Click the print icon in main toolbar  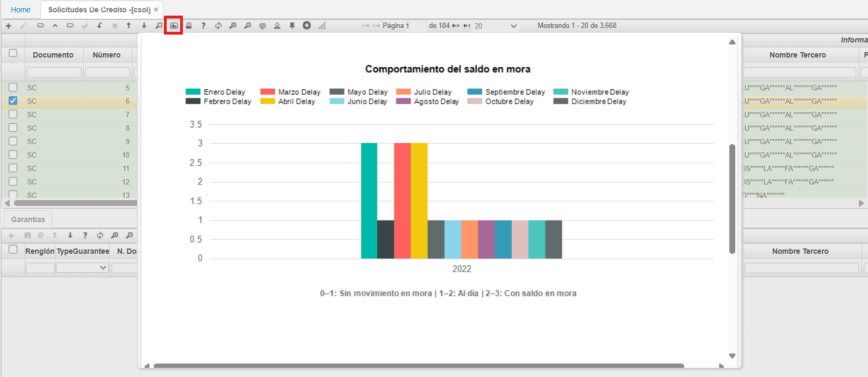pos(189,26)
